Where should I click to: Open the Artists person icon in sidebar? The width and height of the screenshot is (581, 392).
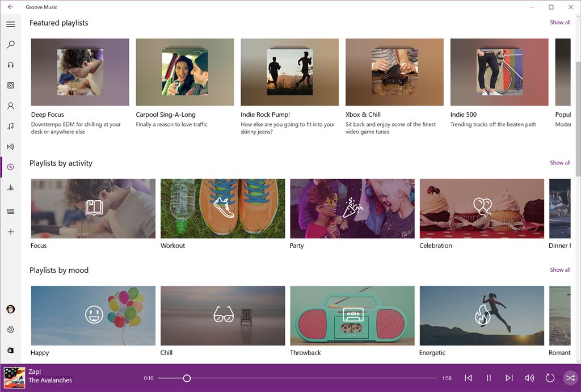[11, 106]
